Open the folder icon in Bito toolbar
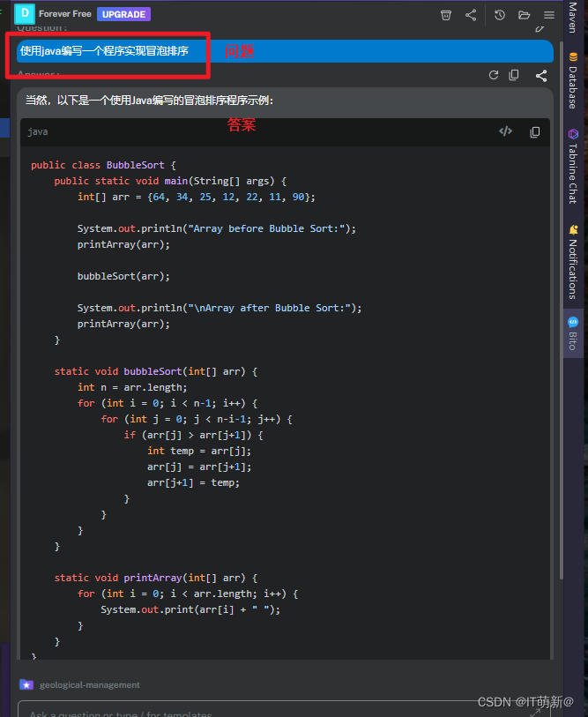This screenshot has height=717, width=588. point(524,15)
